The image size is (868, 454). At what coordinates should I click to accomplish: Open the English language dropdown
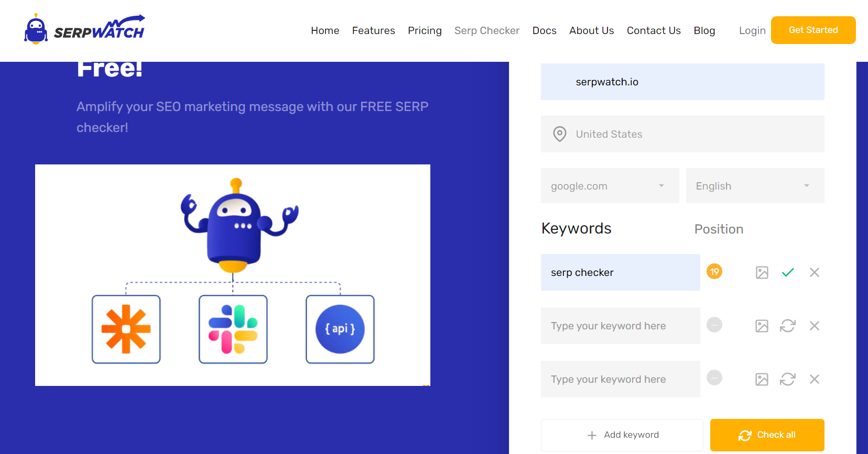pyautogui.click(x=755, y=186)
